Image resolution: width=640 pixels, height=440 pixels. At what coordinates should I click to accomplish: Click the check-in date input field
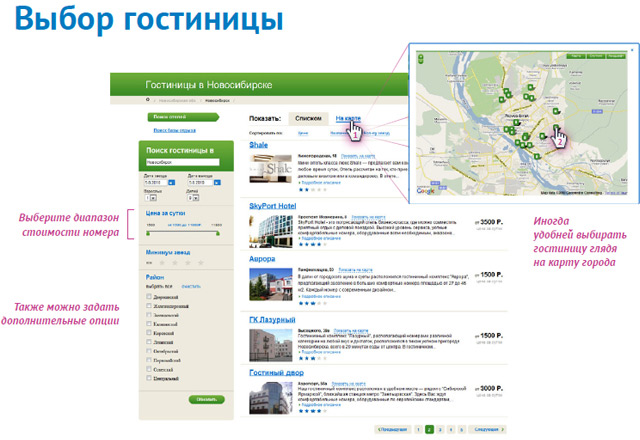(156, 182)
